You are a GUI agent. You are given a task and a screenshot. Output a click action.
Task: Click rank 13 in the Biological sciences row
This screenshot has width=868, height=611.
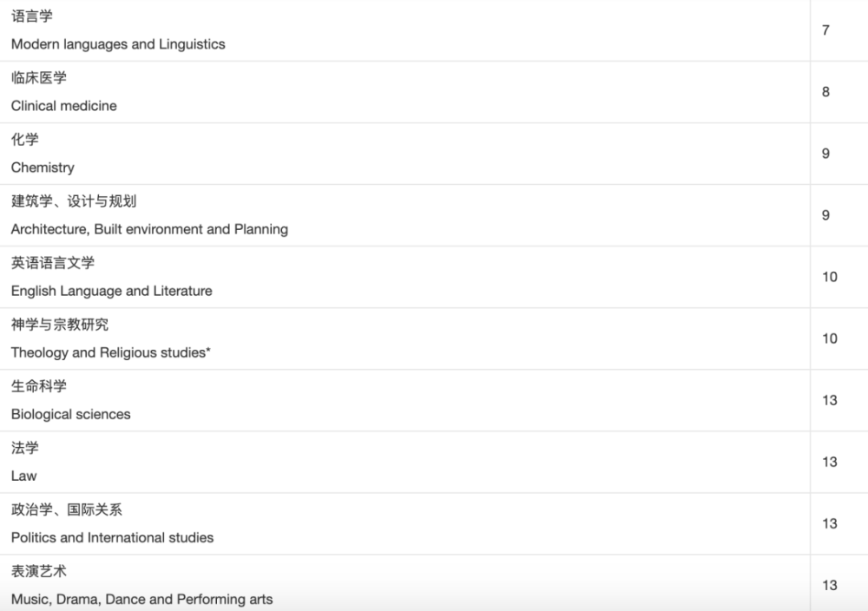[830, 400]
